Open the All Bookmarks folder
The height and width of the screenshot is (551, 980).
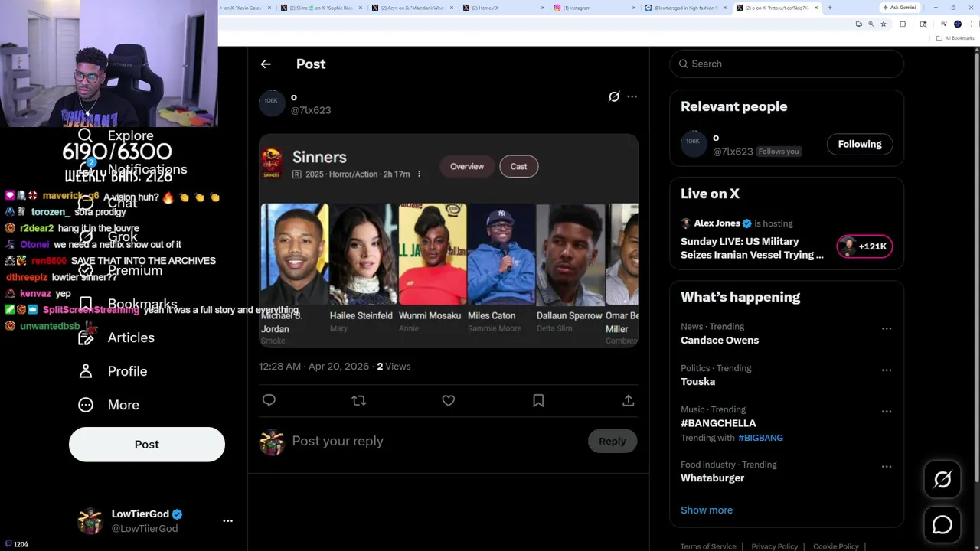[x=955, y=38]
